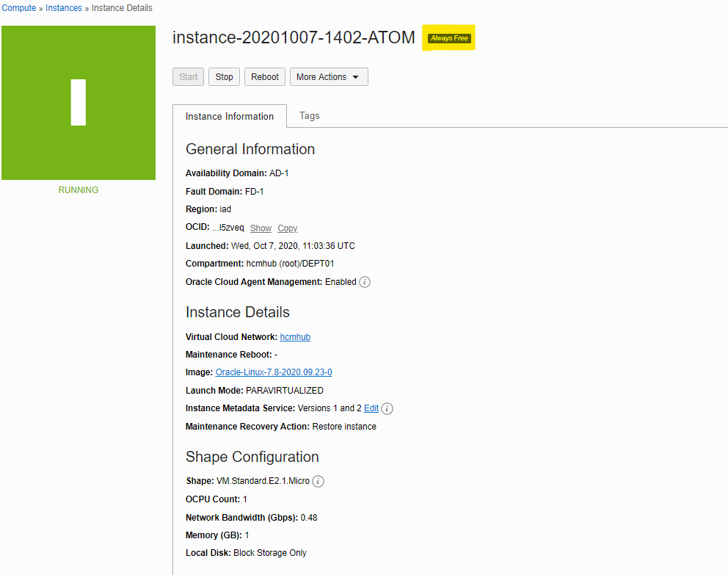Click the Always Free badge
The height and width of the screenshot is (575, 728).
tap(449, 38)
